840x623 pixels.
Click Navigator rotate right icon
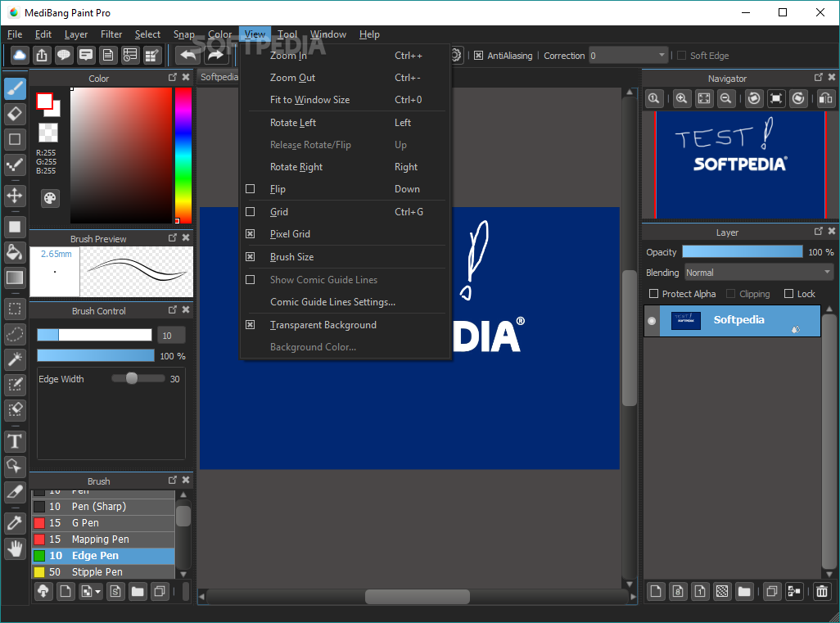(798, 98)
